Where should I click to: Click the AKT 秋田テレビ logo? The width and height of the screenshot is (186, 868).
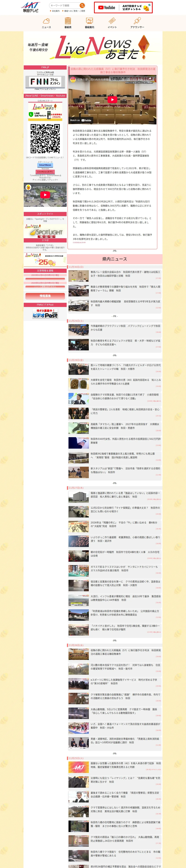31,7
